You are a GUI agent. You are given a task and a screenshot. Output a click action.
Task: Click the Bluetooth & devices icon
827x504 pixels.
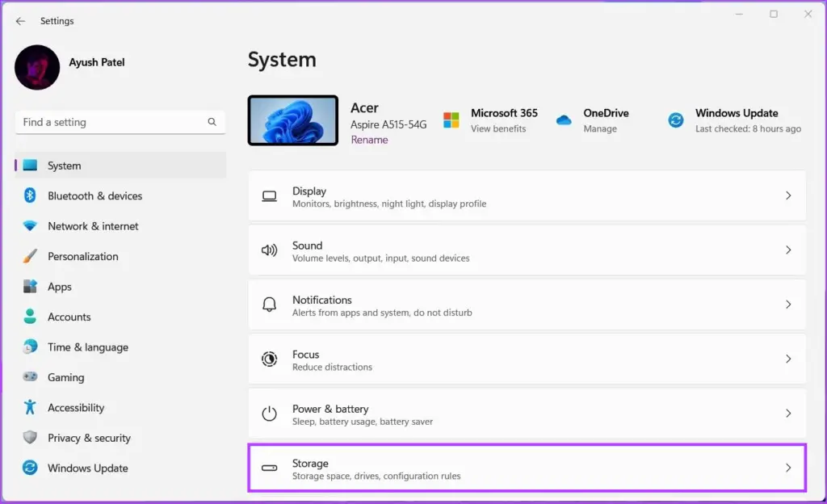pos(30,195)
